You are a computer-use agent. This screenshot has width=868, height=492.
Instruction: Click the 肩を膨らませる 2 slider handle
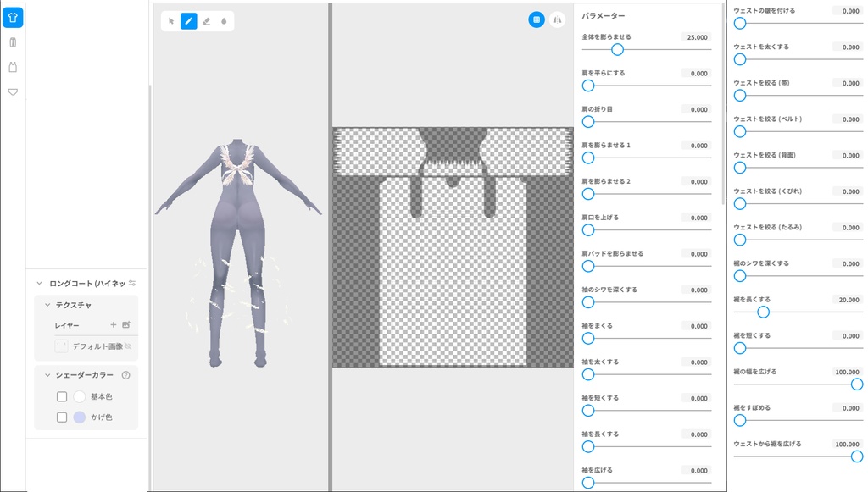coord(588,194)
